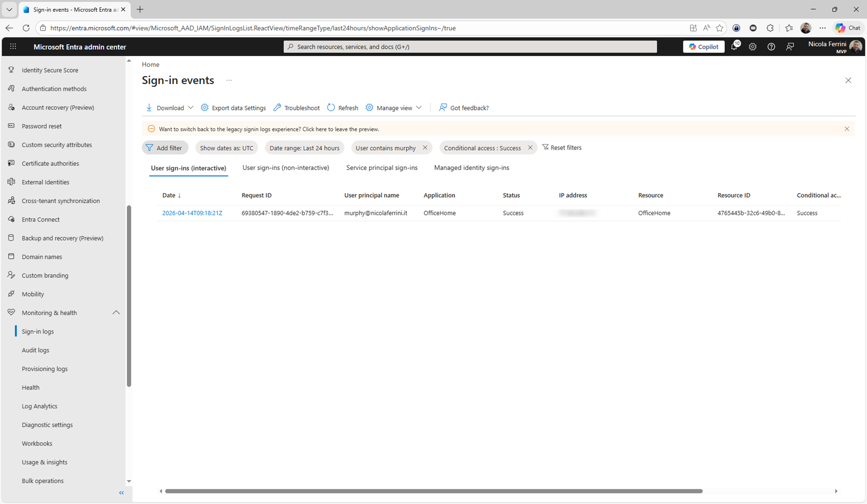Click Reset filters
This screenshot has height=504, width=867.
coord(562,148)
